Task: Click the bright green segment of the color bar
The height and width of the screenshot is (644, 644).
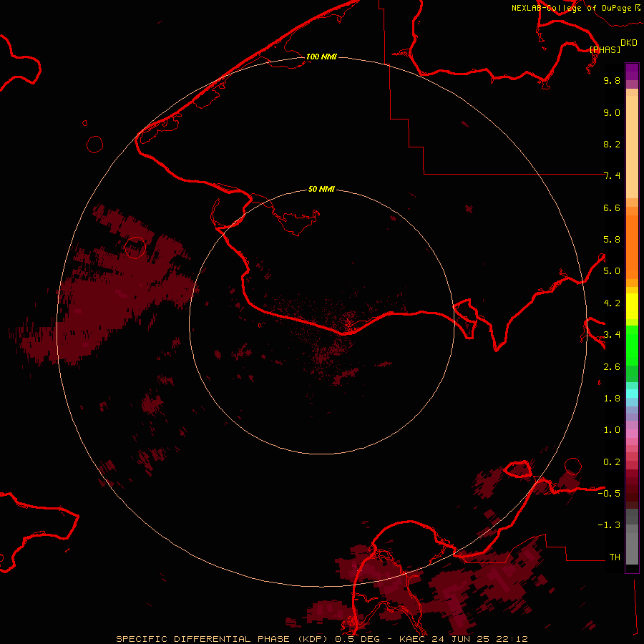Action: pyautogui.click(x=632, y=346)
